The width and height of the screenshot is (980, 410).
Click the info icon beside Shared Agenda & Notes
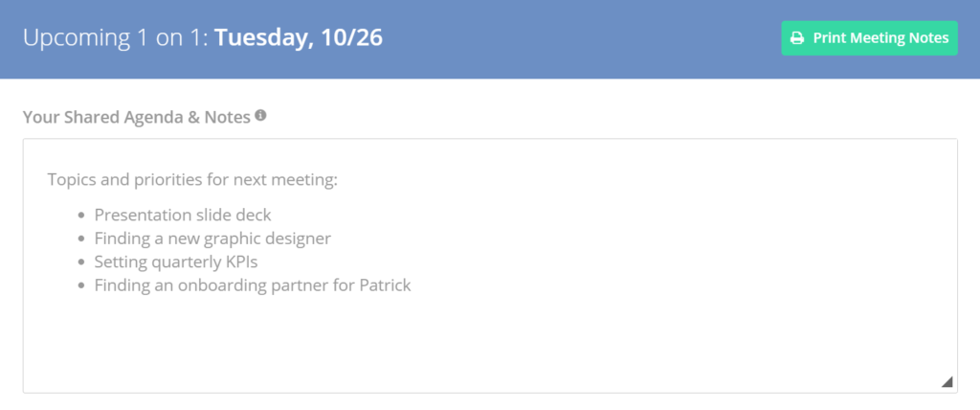[260, 115]
